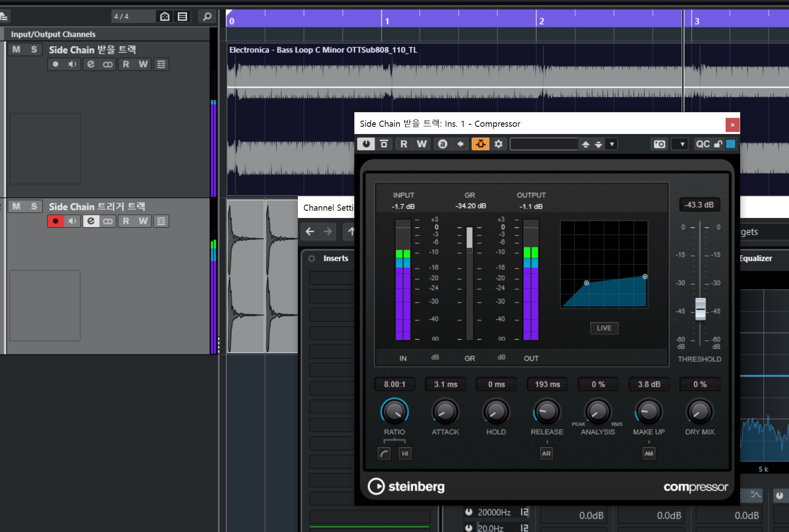Toggle the soft knee button under Ratio
789x532 pixels.
pyautogui.click(x=384, y=454)
